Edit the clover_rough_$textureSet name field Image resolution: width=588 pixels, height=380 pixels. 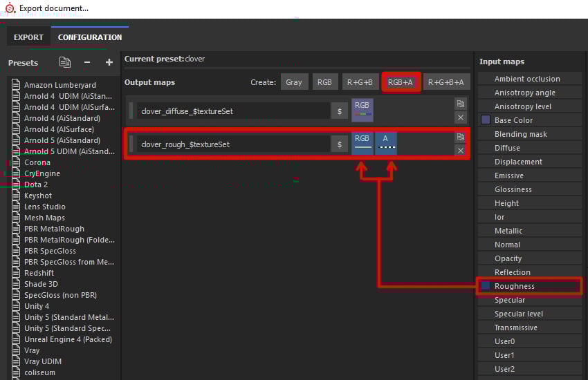pyautogui.click(x=233, y=144)
